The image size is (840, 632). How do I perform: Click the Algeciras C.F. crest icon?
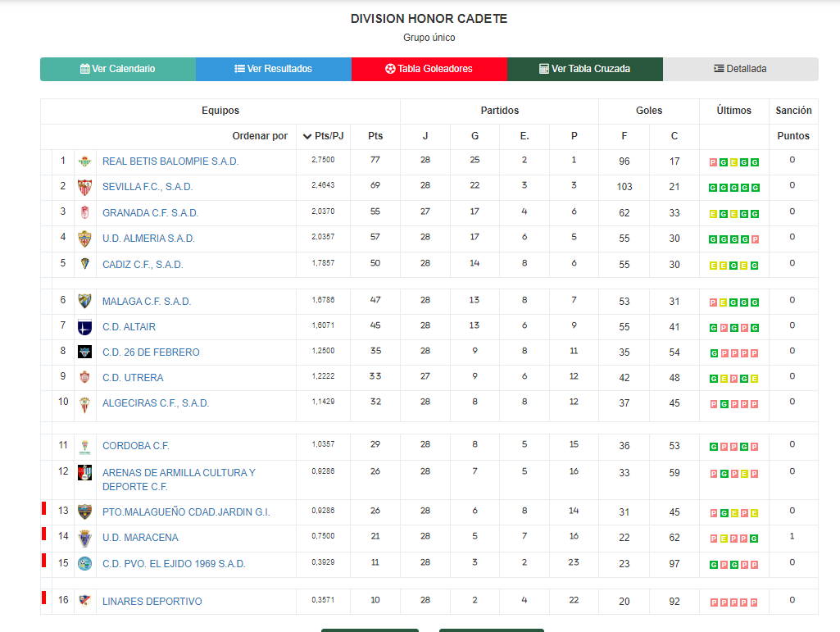[84, 403]
